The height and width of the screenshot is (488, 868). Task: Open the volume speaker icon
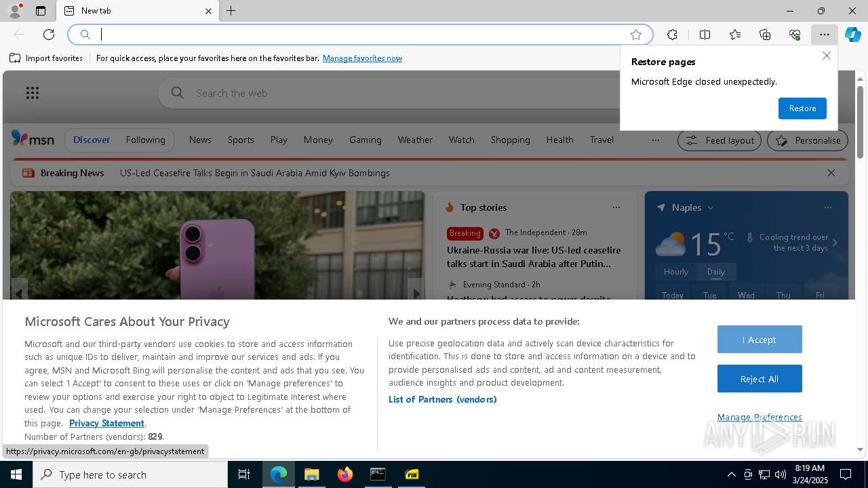(x=781, y=474)
